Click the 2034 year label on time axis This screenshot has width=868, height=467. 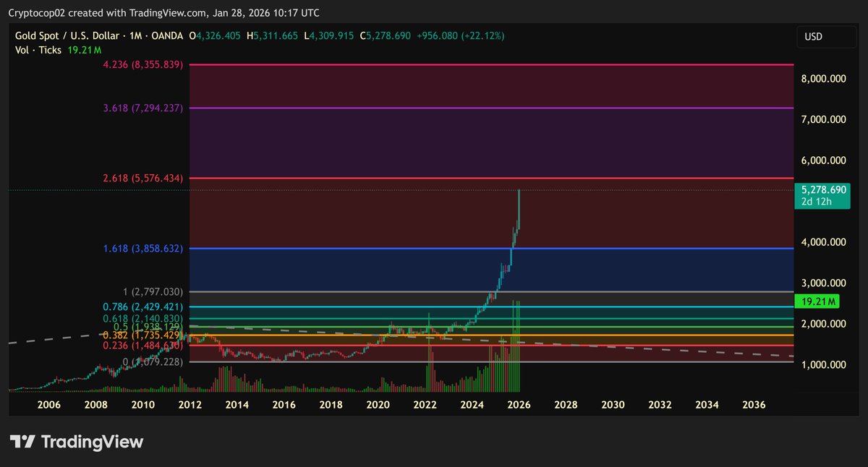(707, 405)
